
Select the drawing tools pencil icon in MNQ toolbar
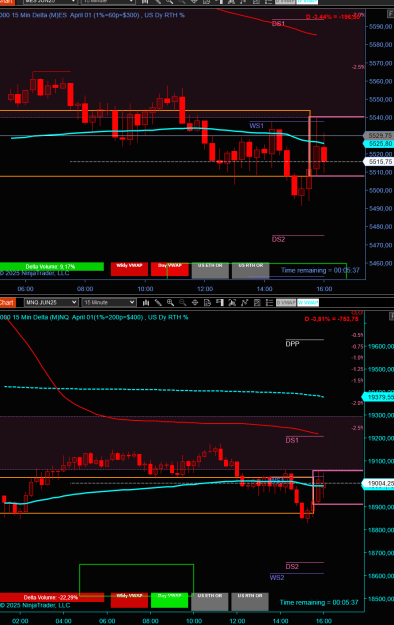point(158,303)
